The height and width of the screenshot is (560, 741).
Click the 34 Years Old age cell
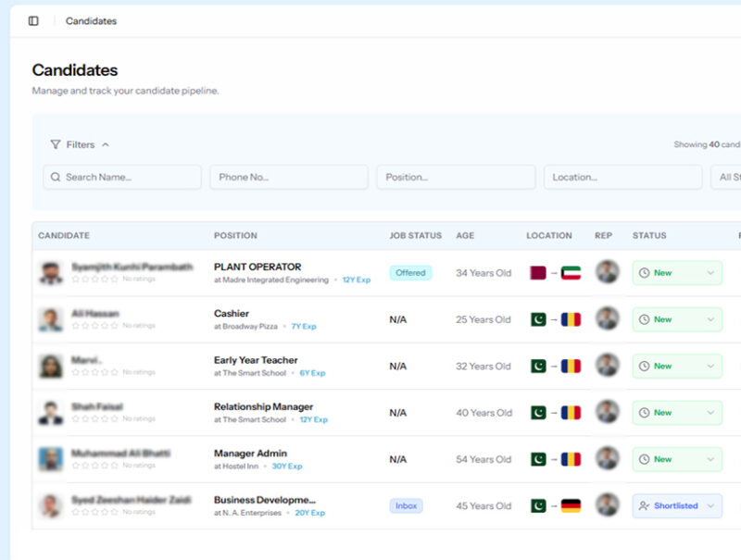tap(484, 273)
